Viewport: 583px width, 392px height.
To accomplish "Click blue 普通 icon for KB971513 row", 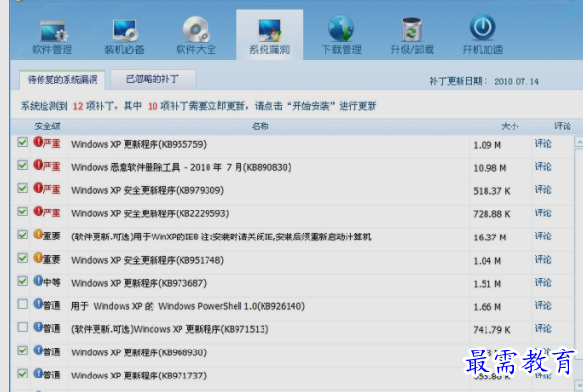I will [x=38, y=327].
